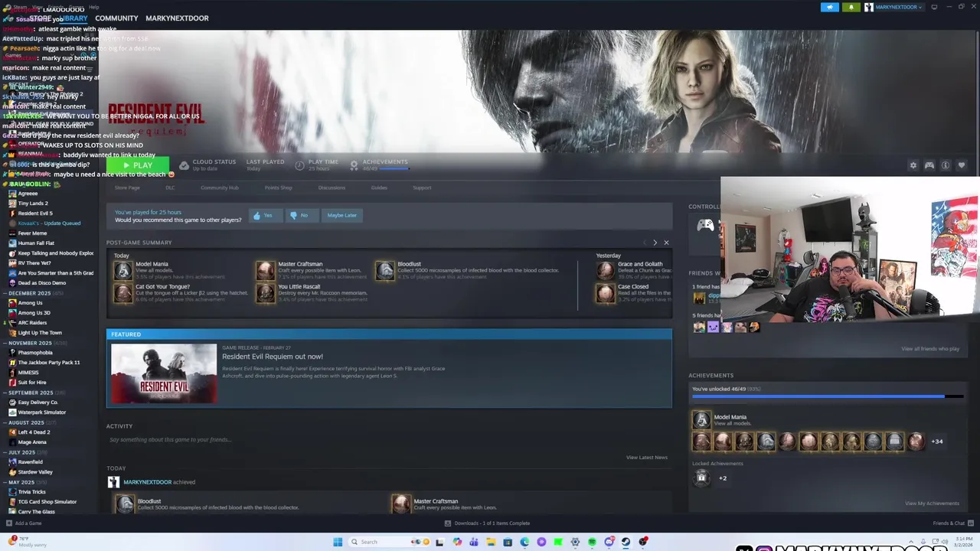Screen dimensions: 980x551
Task: Open the Guides tab
Action: tap(379, 187)
